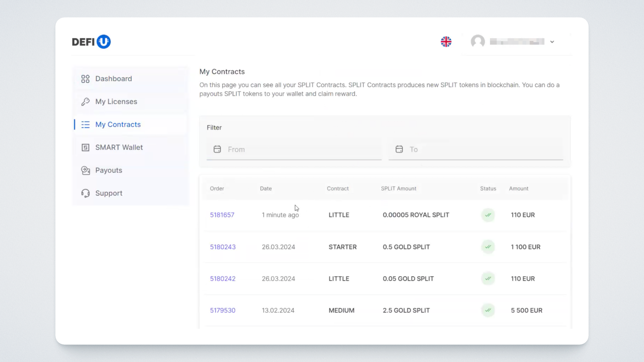
Task: Go to the My Licenses page
Action: pyautogui.click(x=116, y=102)
